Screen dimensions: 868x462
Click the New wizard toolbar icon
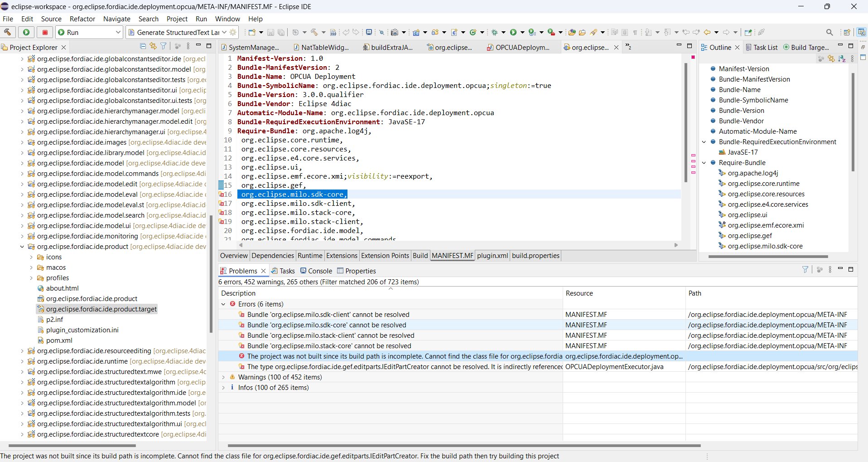tap(252, 32)
